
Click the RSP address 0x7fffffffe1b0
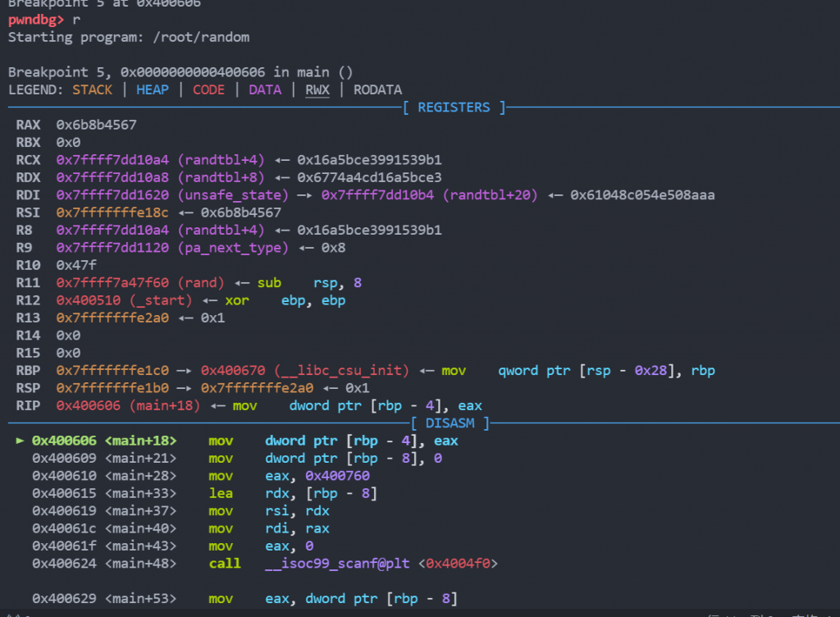click(x=112, y=388)
